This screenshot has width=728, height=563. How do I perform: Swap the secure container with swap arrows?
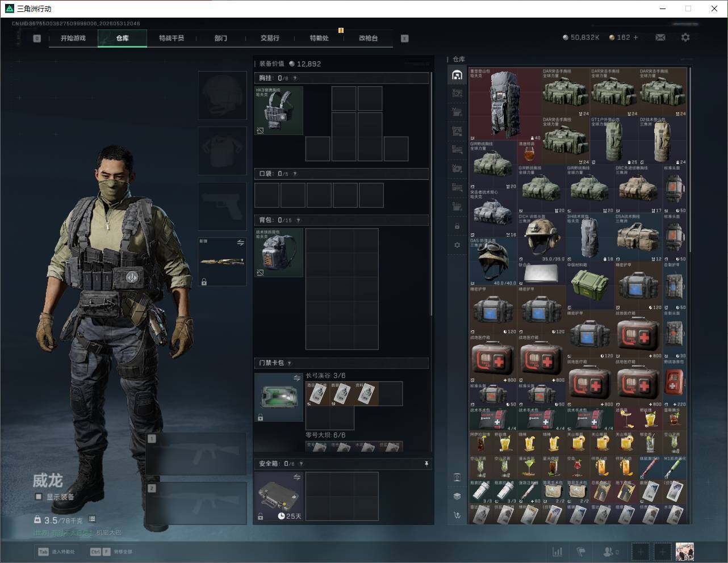point(296,477)
